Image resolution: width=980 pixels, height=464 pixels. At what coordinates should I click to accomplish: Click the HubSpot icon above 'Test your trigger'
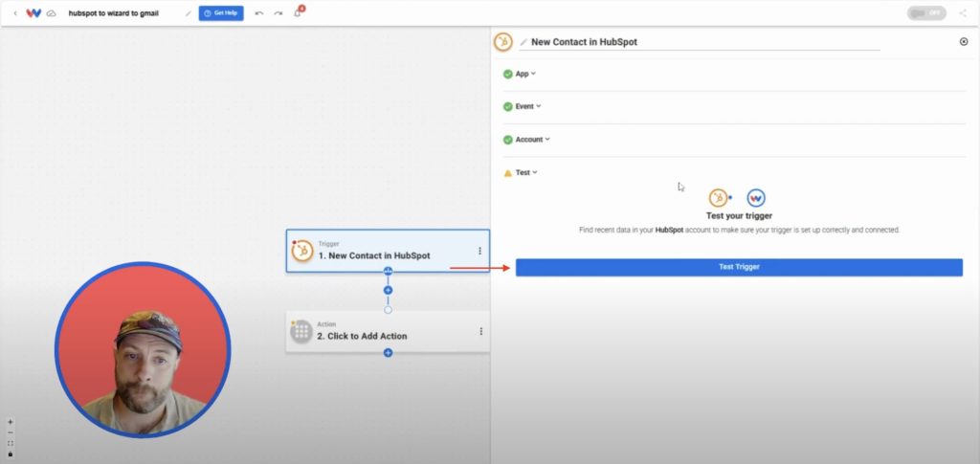(719, 198)
